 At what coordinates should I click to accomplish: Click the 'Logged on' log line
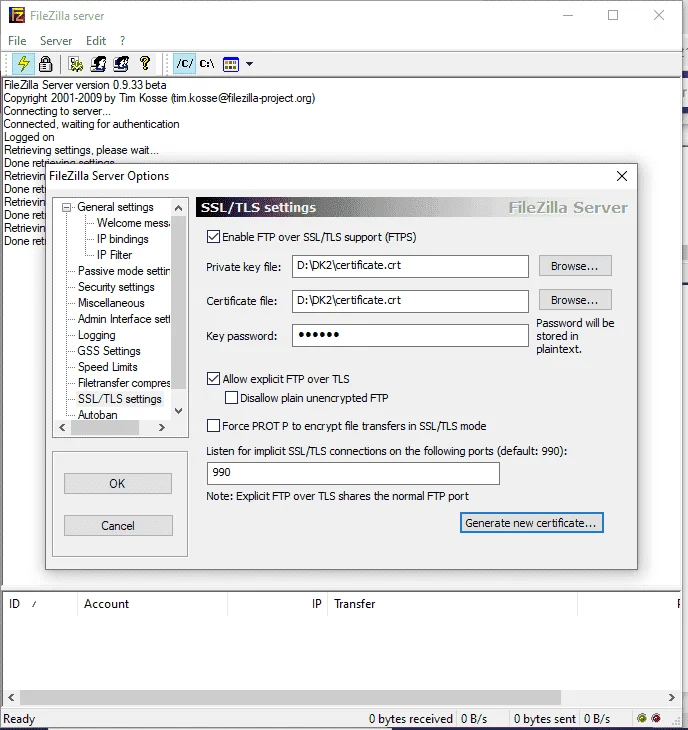coord(29,137)
